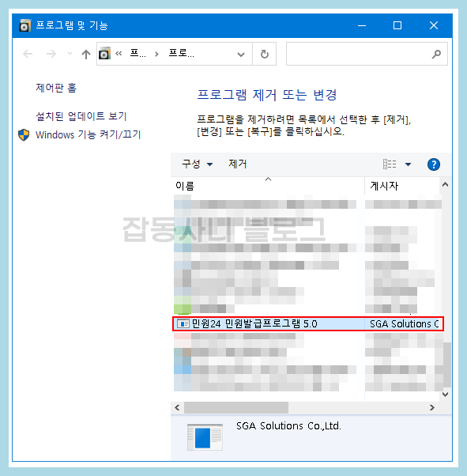Click the breadcrumb overflow double chevron

pyautogui.click(x=119, y=54)
